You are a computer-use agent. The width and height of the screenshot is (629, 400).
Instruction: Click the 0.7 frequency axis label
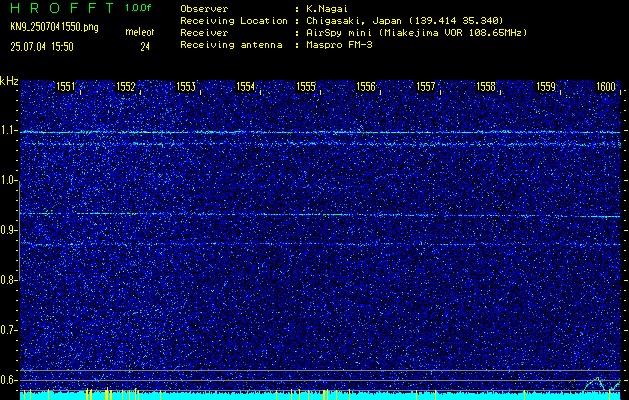coord(7,330)
